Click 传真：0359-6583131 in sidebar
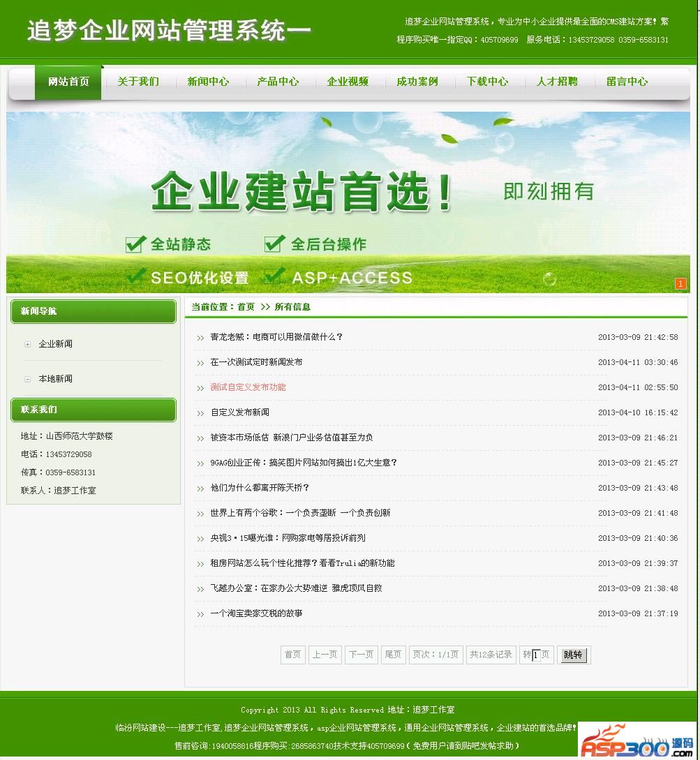 click(x=58, y=472)
